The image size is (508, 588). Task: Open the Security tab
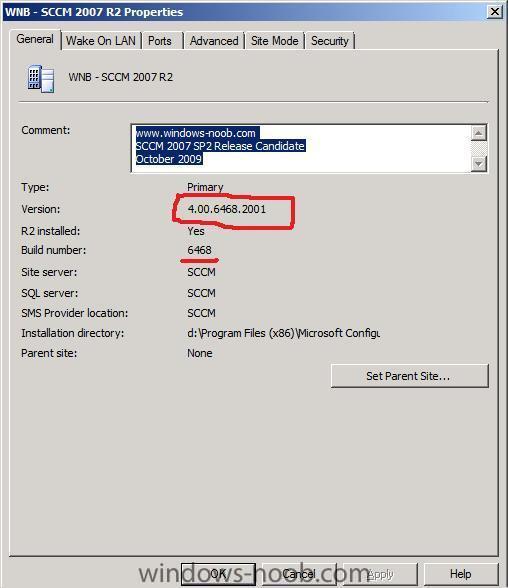(x=330, y=40)
